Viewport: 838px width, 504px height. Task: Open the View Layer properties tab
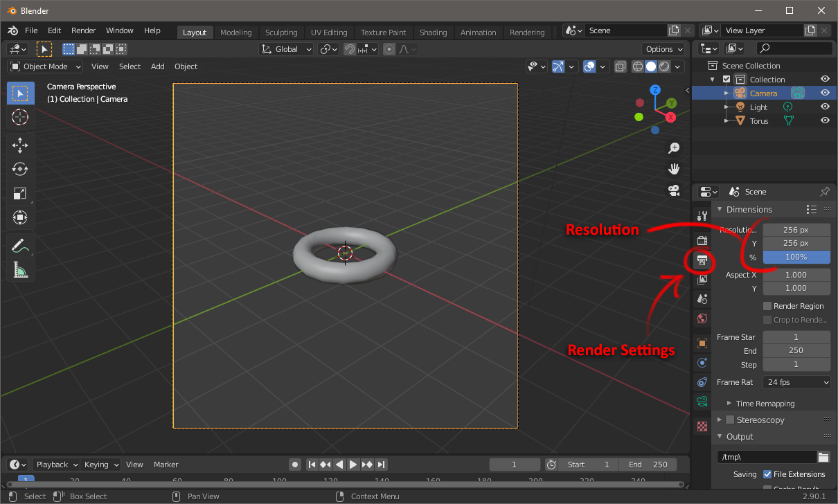click(x=702, y=280)
